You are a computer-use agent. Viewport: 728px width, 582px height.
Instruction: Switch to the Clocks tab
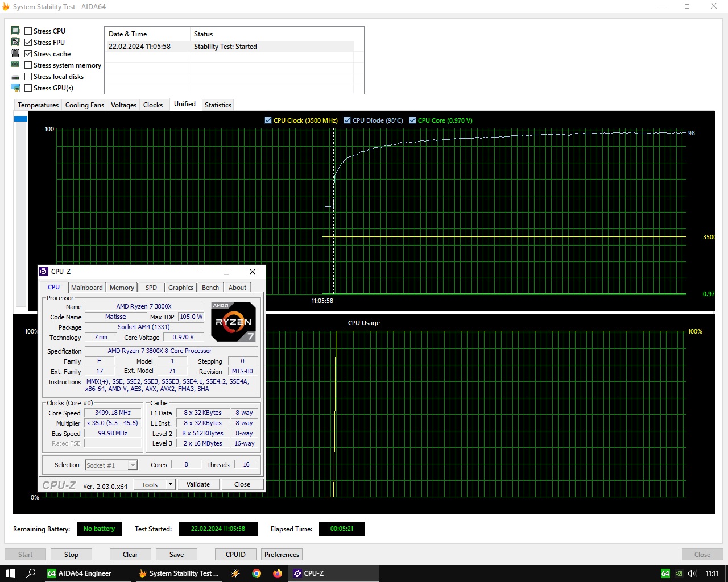coord(153,105)
